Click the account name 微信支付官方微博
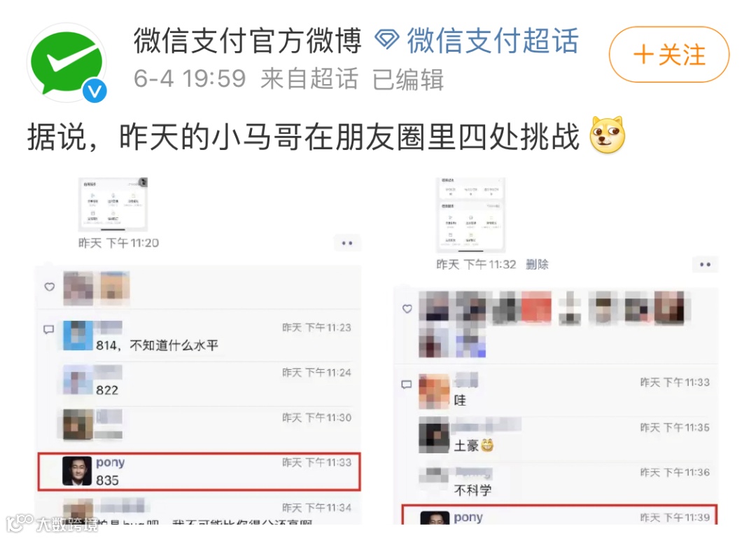The width and height of the screenshot is (756, 538). click(248, 41)
